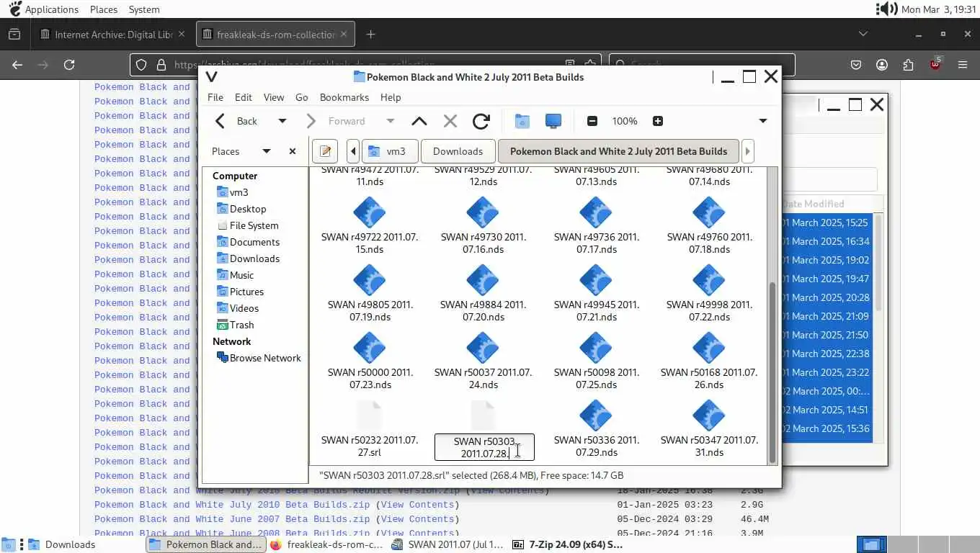Open vm3 in the Places sidebar
This screenshot has height=553, width=980.
(x=232, y=192)
